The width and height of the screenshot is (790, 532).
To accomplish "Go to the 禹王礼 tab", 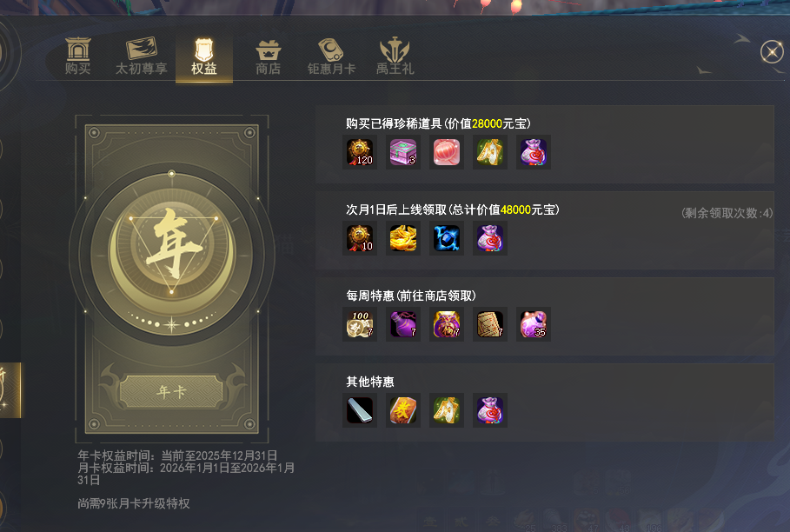I will pyautogui.click(x=395, y=57).
